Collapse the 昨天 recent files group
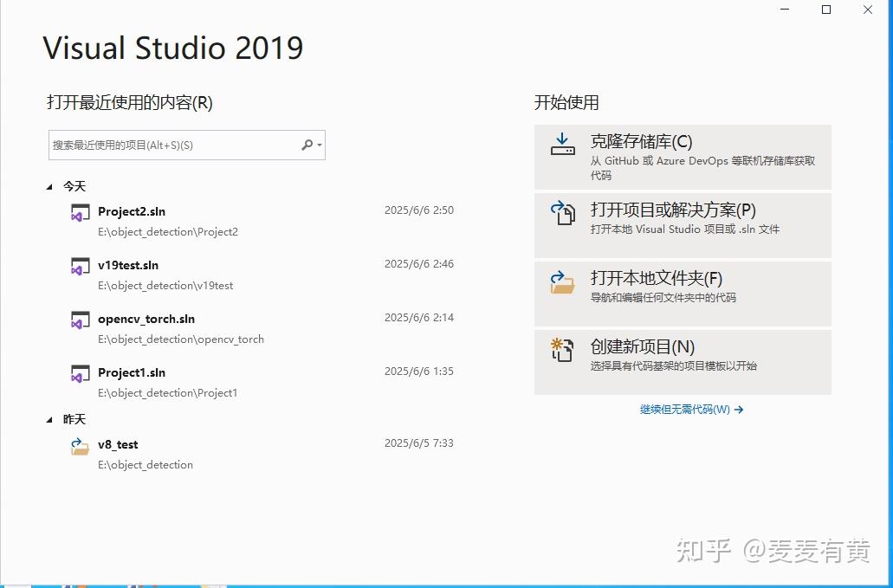 coord(49,418)
